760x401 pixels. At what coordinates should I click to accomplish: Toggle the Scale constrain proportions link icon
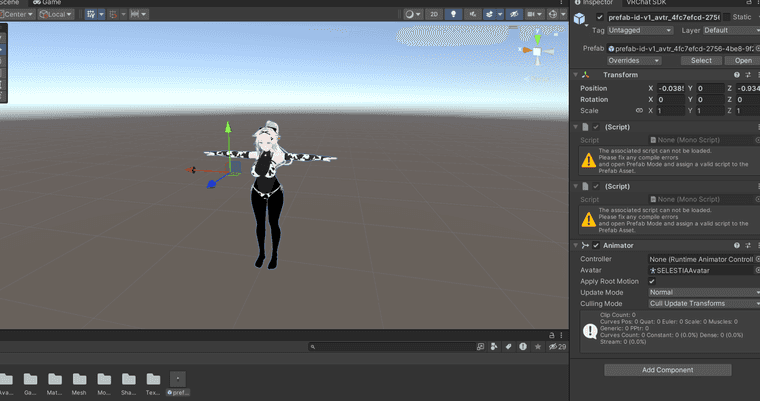point(639,111)
